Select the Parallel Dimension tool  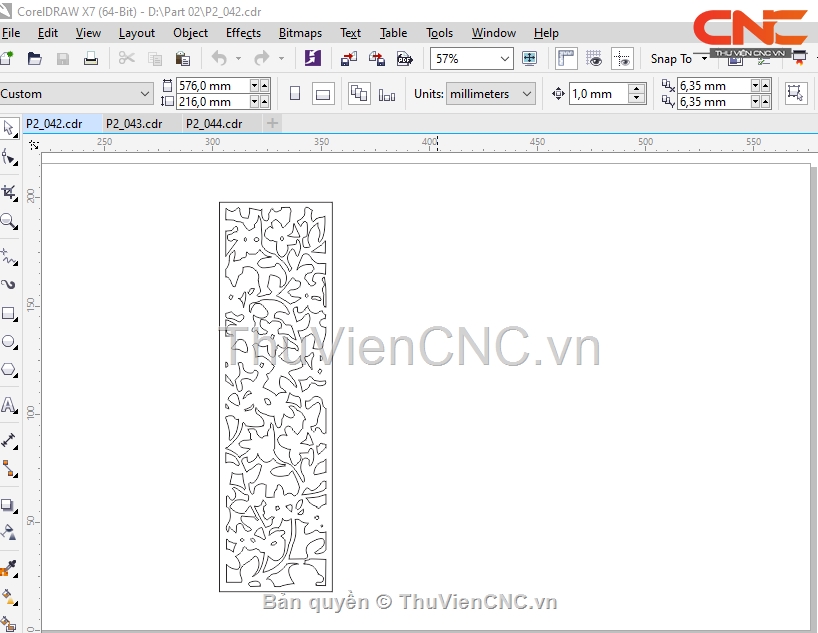(9, 441)
